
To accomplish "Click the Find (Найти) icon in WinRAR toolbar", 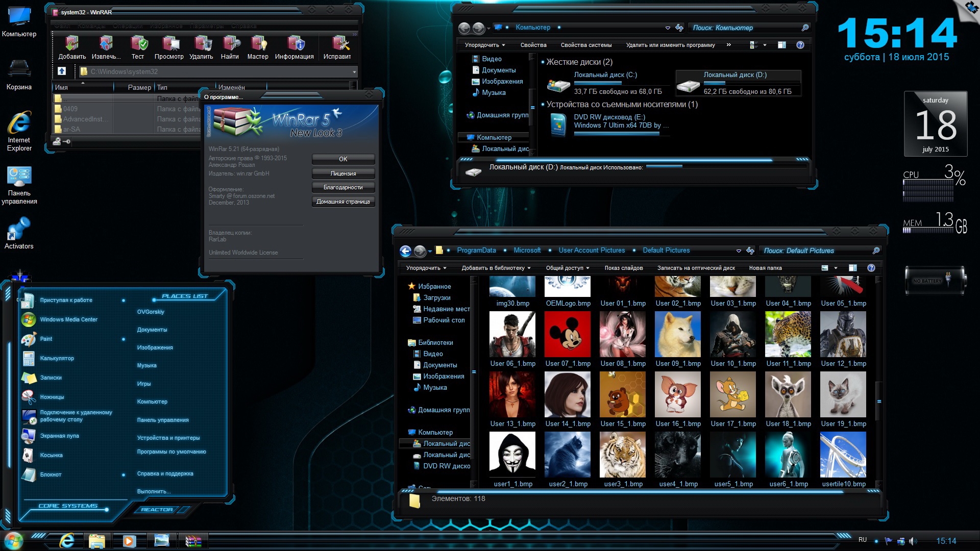I will pos(229,47).
